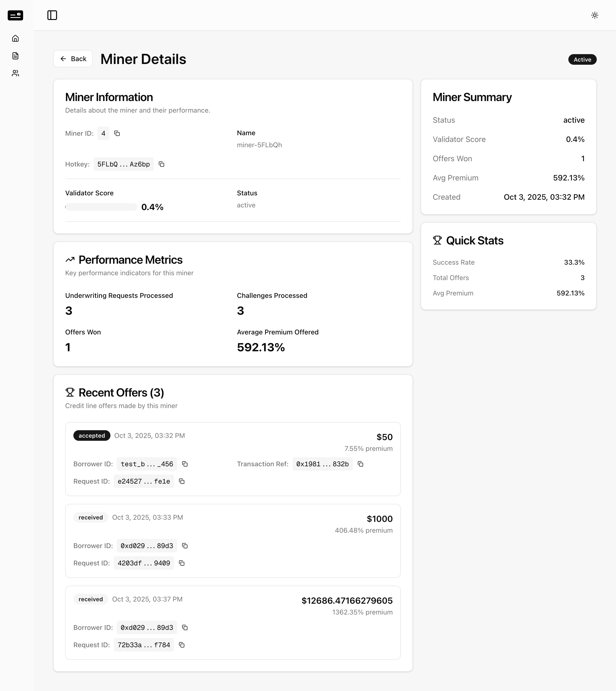Copy Request ID e24527...fe1e
Viewport: 616px width, 691px height.
click(x=182, y=481)
